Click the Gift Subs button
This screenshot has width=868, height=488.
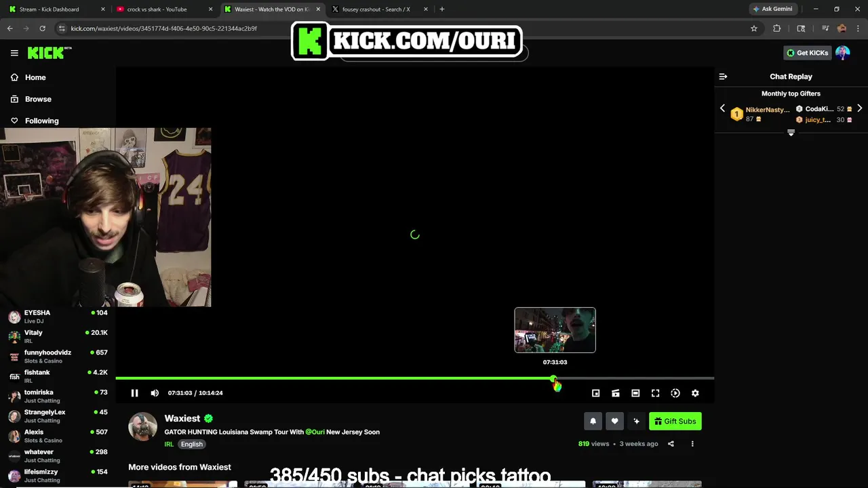675,422
